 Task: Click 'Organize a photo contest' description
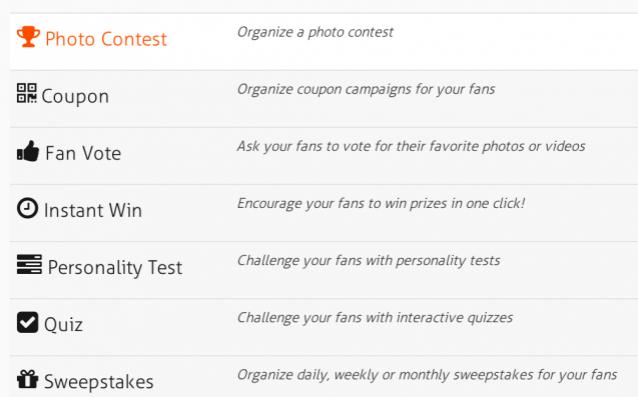coord(315,32)
